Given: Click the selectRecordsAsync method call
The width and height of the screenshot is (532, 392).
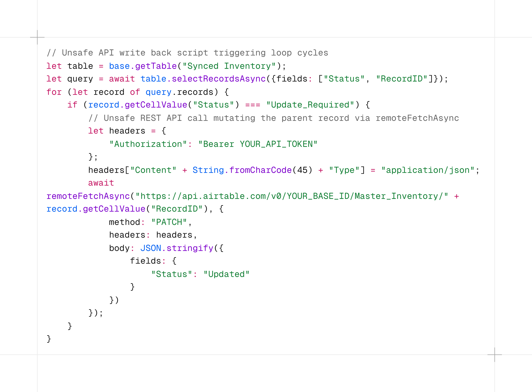Looking at the screenshot, I should point(219,79).
